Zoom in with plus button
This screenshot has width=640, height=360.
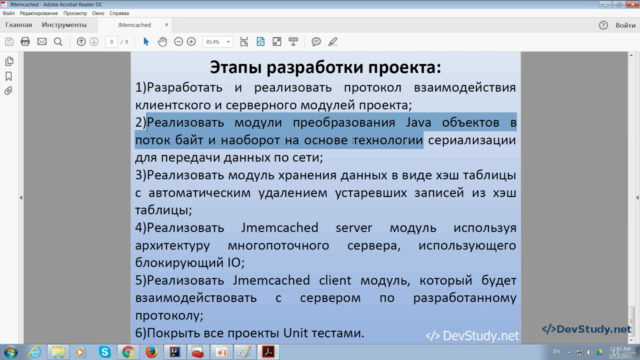[191, 42]
